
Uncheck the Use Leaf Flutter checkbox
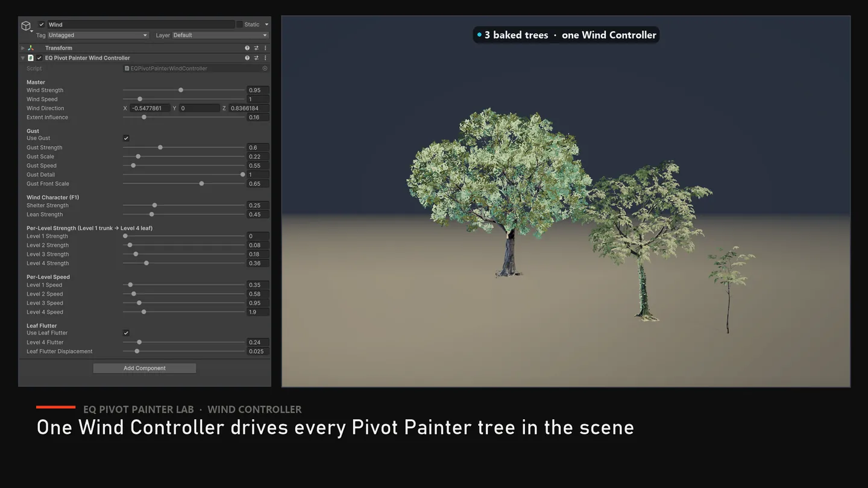coord(126,333)
